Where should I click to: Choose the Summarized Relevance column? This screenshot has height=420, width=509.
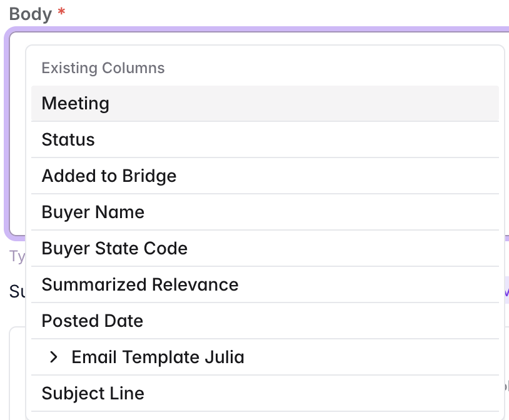[x=140, y=284]
